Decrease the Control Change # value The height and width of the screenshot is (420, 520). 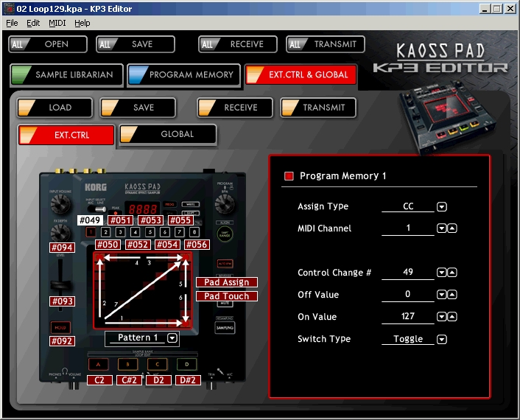441,273
